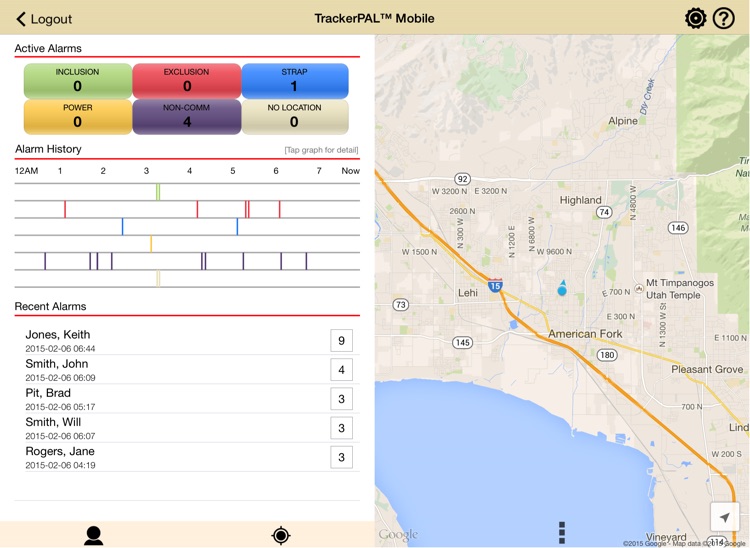Open the help question mark icon
The image size is (750, 548).
[724, 19]
